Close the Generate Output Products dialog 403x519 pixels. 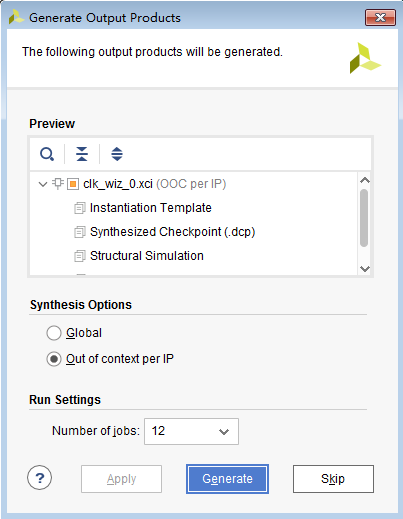tap(380, 17)
